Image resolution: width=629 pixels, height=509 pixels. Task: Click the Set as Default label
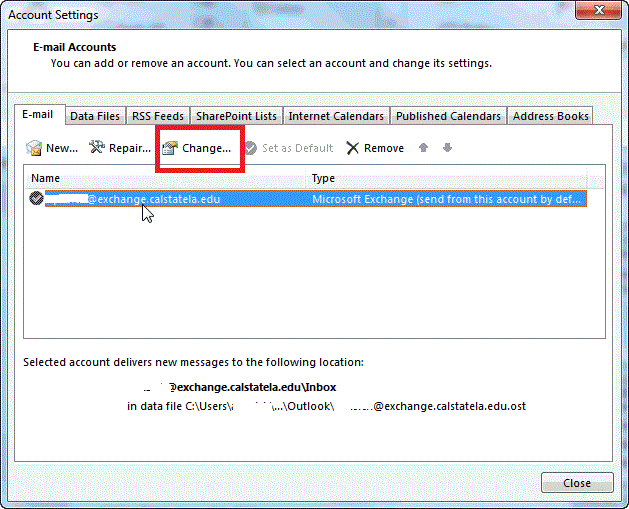(x=298, y=148)
